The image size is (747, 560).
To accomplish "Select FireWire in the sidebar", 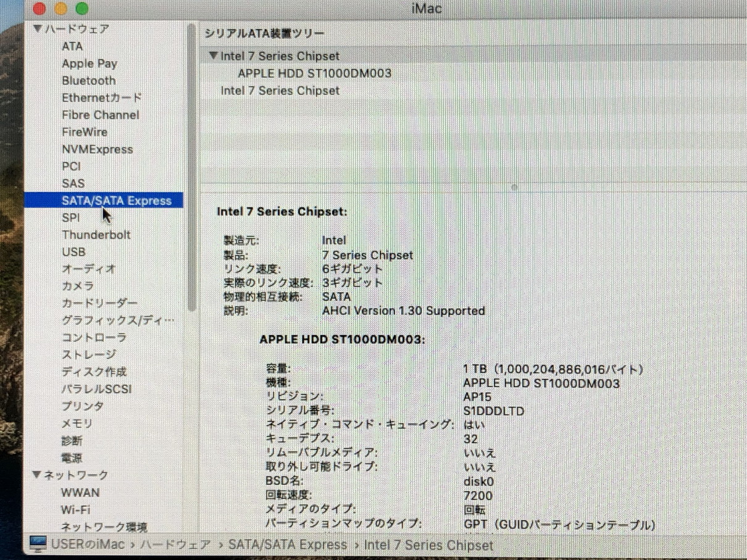I will click(x=85, y=132).
